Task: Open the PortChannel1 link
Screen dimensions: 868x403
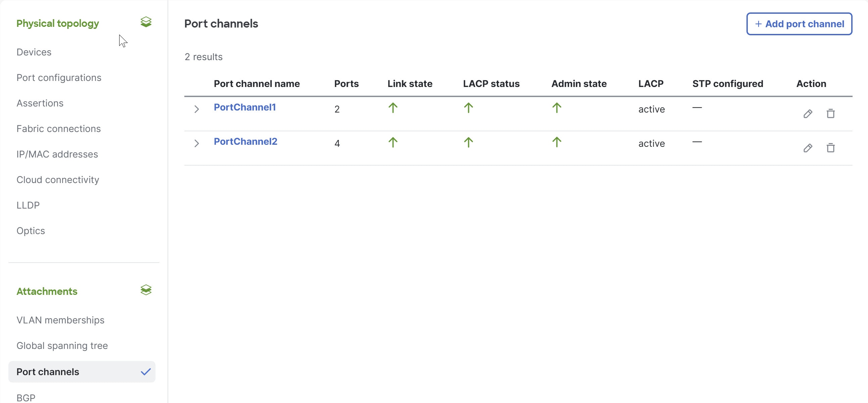Action: coord(245,107)
